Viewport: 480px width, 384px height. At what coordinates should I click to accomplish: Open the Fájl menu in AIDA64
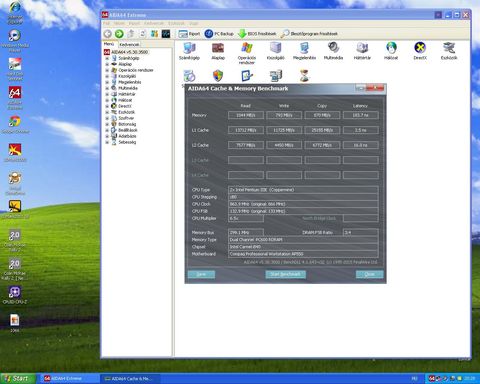click(106, 23)
